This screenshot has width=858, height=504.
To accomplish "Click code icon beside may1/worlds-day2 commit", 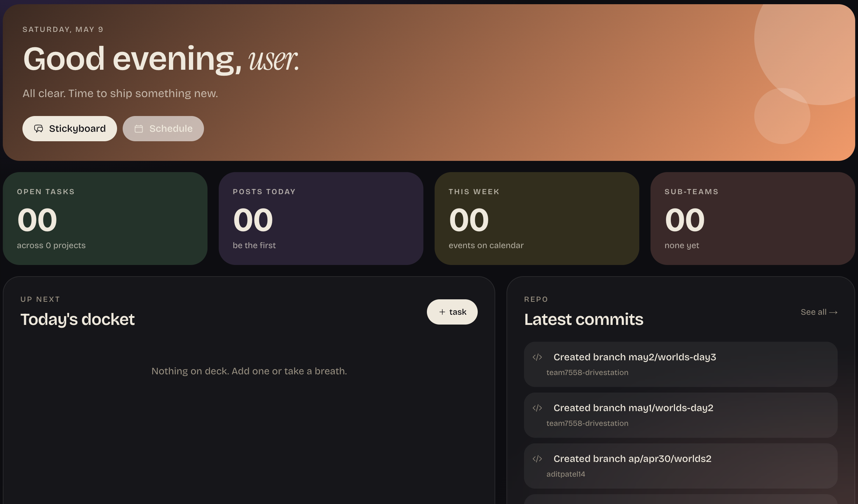I will pyautogui.click(x=537, y=408).
